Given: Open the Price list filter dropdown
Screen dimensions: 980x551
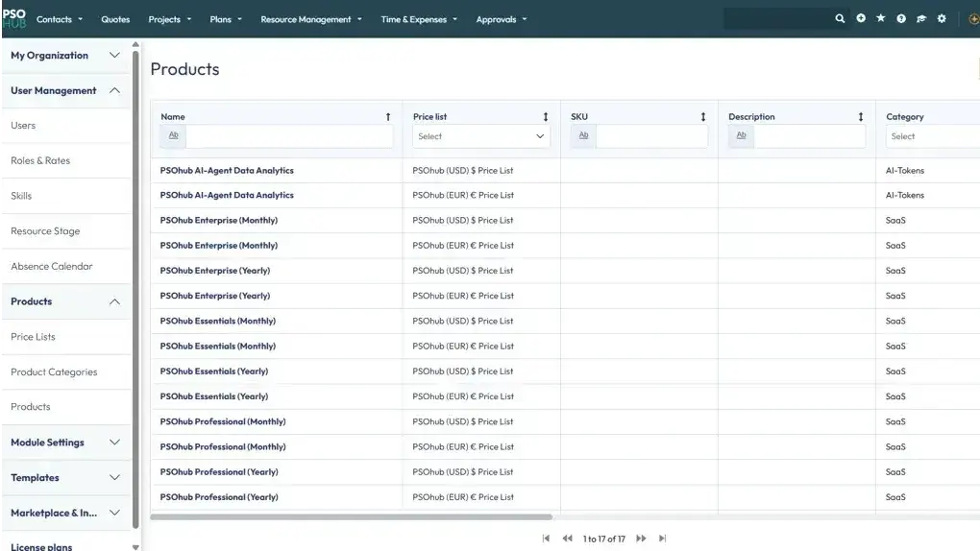Looking at the screenshot, I should click(x=480, y=136).
